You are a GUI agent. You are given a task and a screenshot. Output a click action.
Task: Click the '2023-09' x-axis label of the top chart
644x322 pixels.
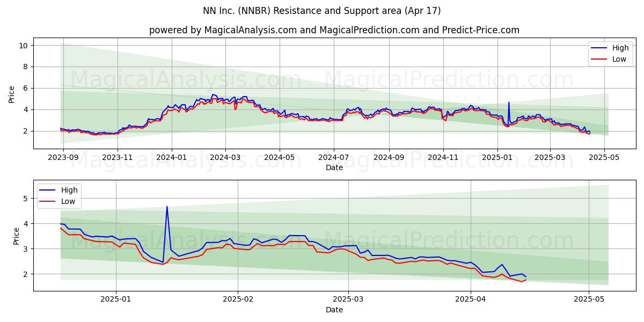[63, 158]
